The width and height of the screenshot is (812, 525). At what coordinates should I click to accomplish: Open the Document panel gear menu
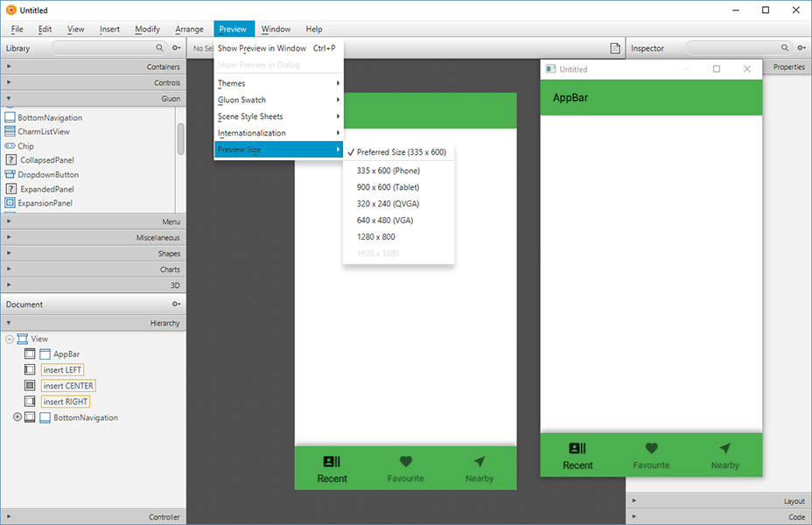176,304
